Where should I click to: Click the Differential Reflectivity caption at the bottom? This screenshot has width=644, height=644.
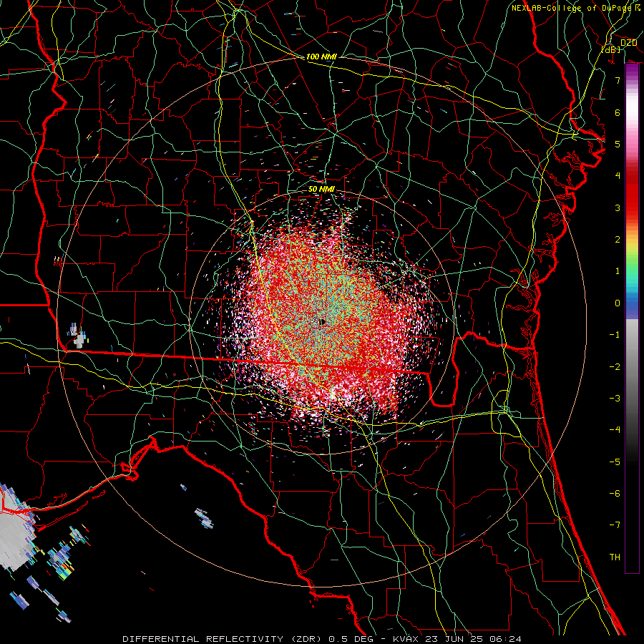pyautogui.click(x=322, y=639)
